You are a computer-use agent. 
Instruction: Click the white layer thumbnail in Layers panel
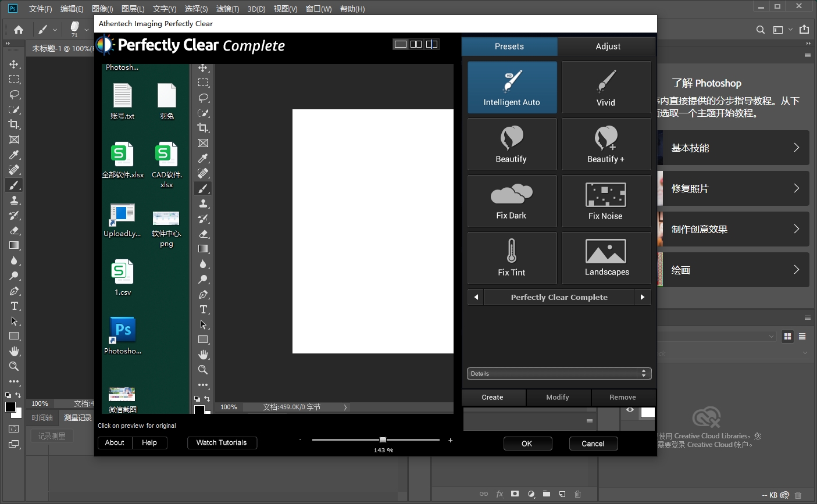coord(648,412)
